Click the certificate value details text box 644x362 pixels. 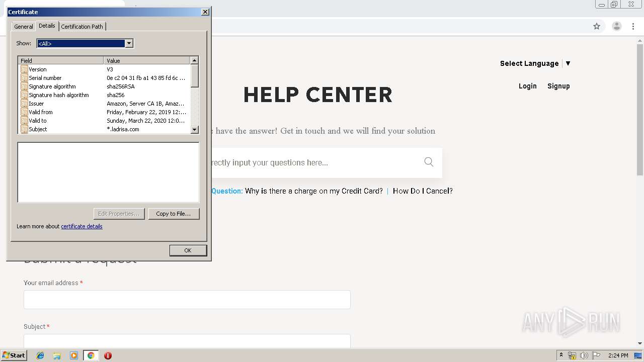tap(108, 172)
